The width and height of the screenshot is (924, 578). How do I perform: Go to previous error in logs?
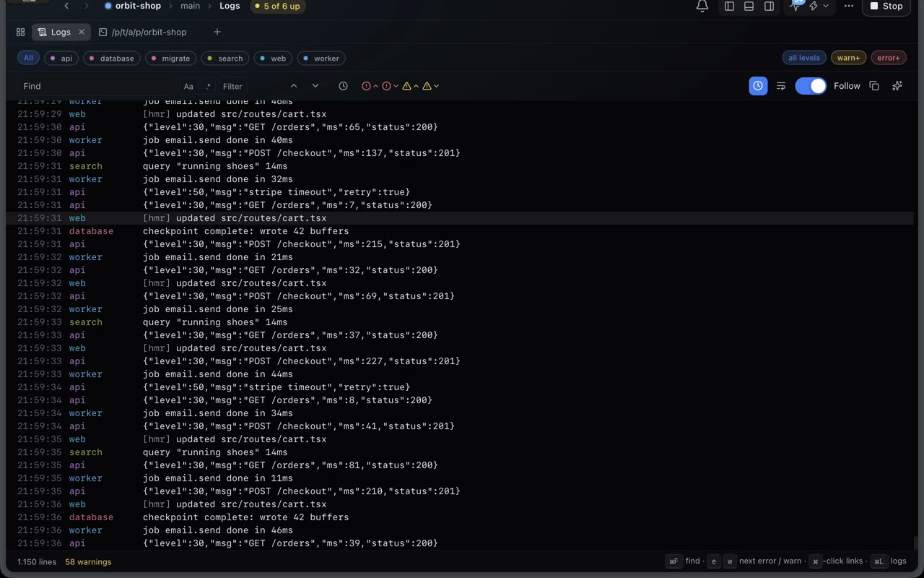point(370,86)
